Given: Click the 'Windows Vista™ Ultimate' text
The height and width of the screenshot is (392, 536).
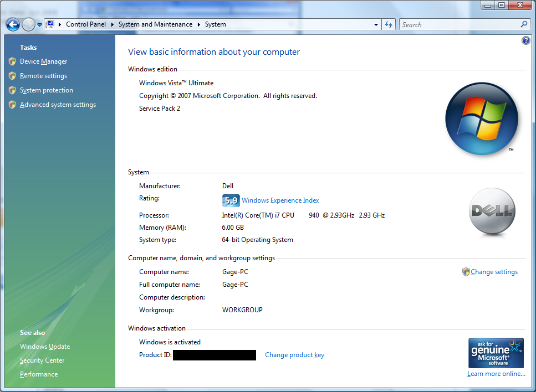Looking at the screenshot, I should 176,83.
